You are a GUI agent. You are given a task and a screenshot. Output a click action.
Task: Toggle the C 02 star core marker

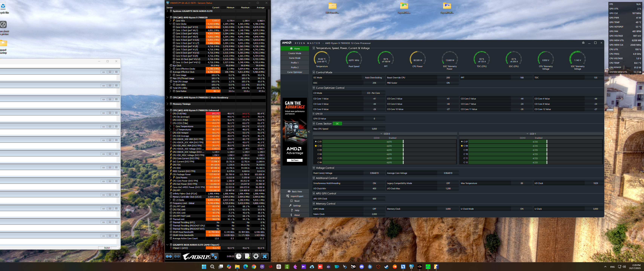point(316,146)
